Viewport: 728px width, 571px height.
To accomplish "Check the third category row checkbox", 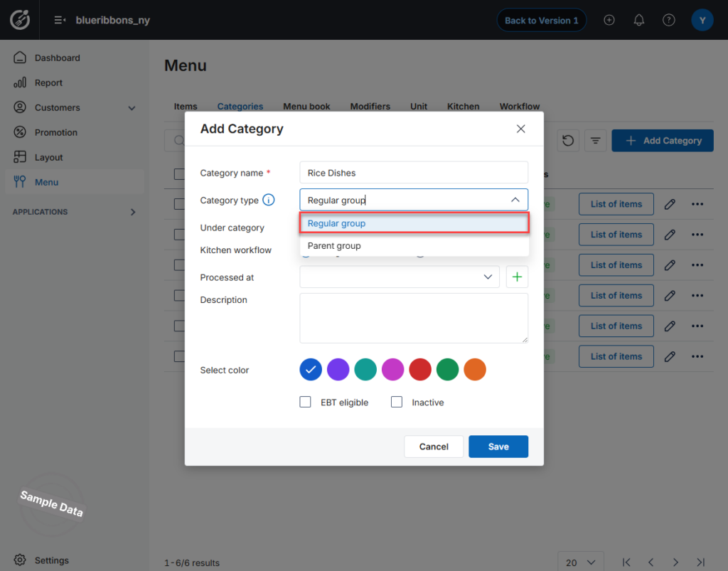I will 179,265.
